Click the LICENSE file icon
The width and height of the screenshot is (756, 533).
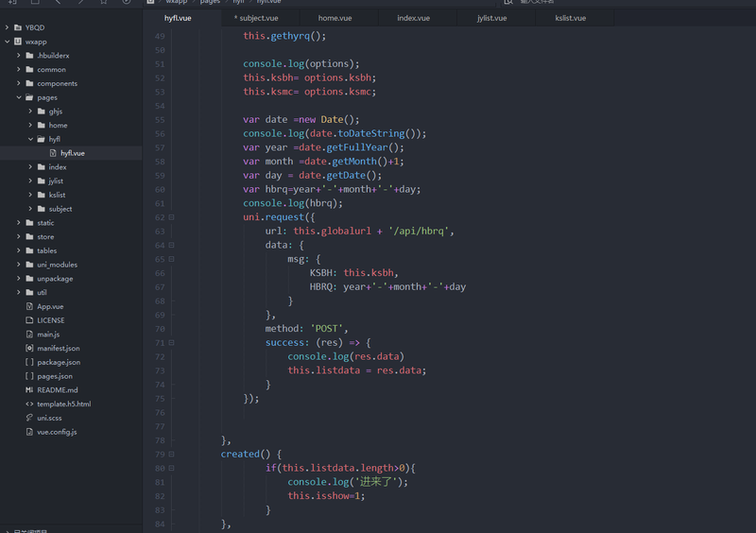click(29, 320)
